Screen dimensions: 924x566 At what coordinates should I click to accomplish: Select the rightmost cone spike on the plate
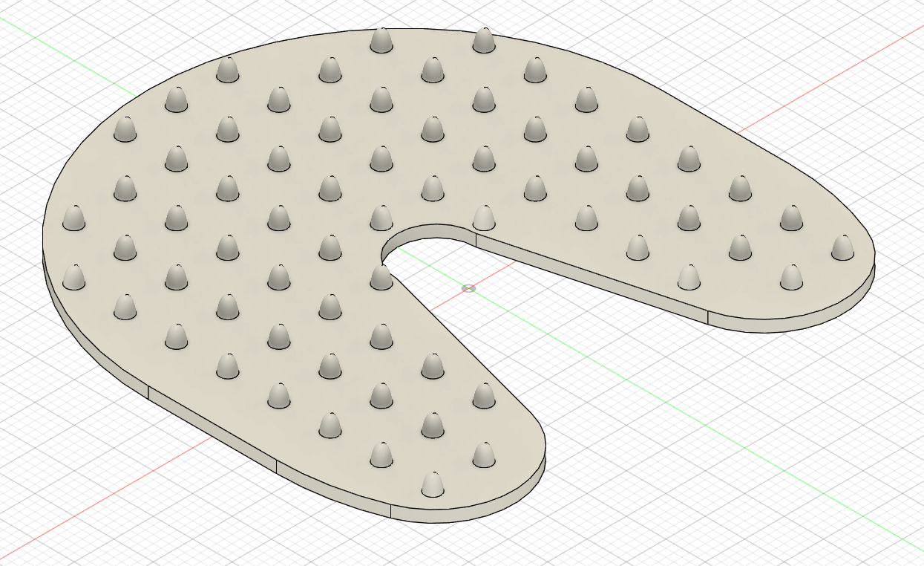pyautogui.click(x=842, y=247)
